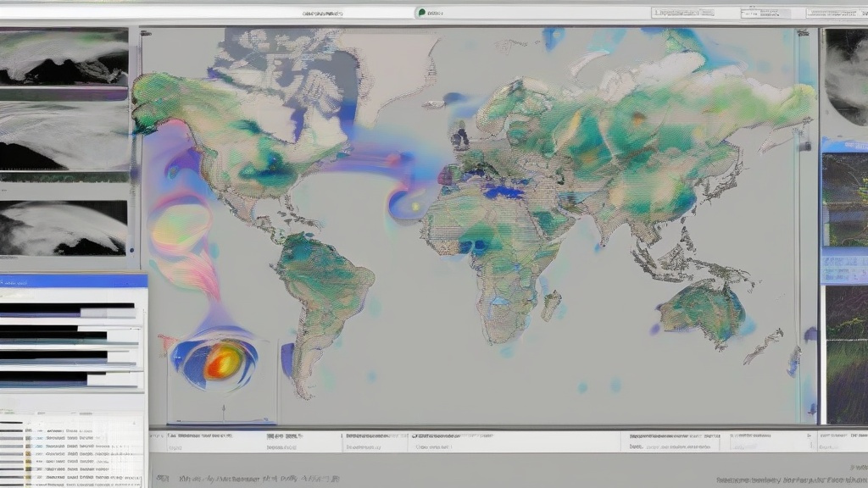Open the dark terrain thumbnail in the right panel
The height and width of the screenshot is (488, 868).
(x=846, y=354)
